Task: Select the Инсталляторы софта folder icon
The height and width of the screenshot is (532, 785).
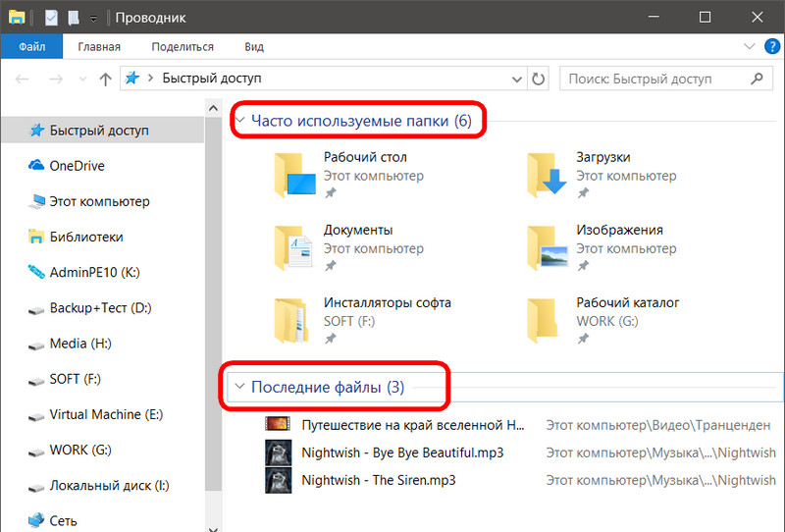Action: pyautogui.click(x=292, y=321)
